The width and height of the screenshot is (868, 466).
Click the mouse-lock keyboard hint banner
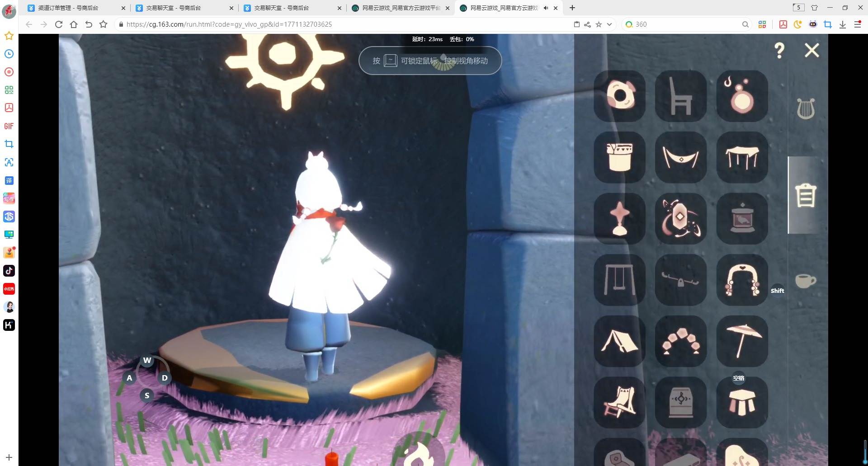click(430, 61)
